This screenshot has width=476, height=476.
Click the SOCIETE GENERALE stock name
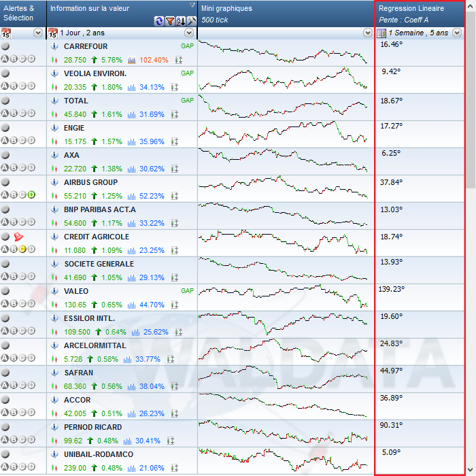coord(99,264)
